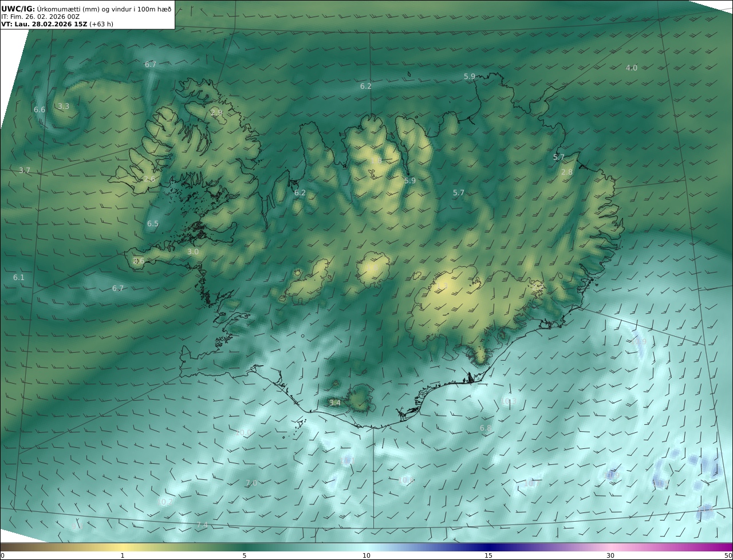Click the '3.0' value on the map
733x560 pixels.
[x=193, y=251]
